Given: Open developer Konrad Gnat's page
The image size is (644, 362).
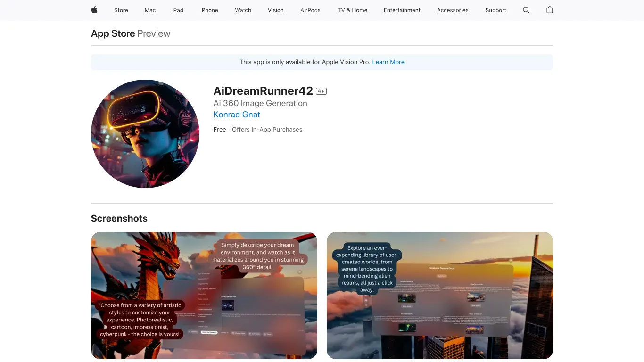Looking at the screenshot, I should point(237,115).
